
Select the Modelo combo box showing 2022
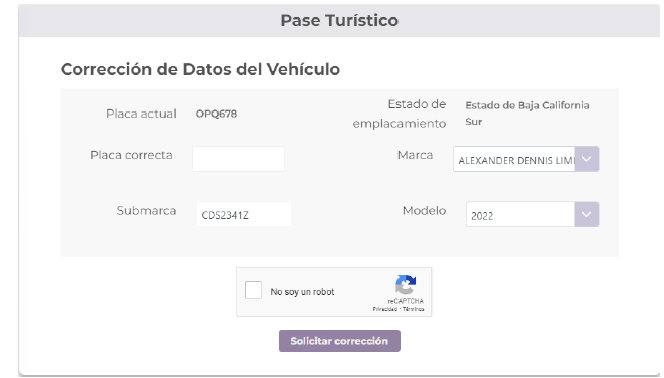532,214
